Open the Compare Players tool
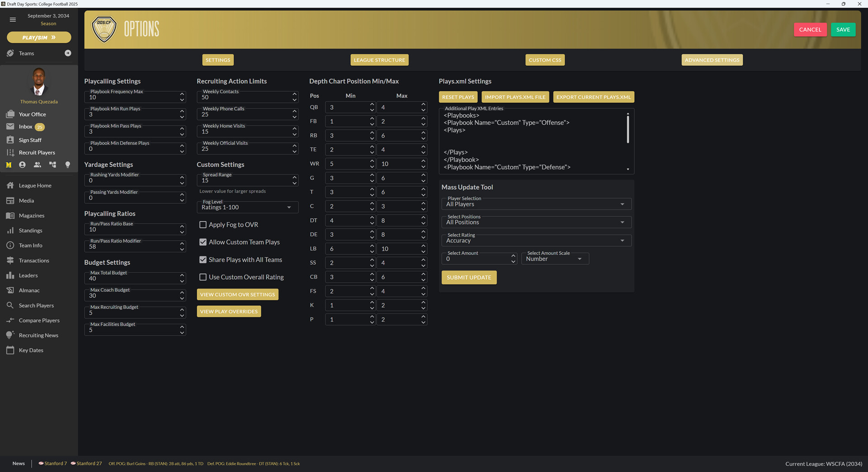Viewport: 868px width, 472px height. pos(38,320)
